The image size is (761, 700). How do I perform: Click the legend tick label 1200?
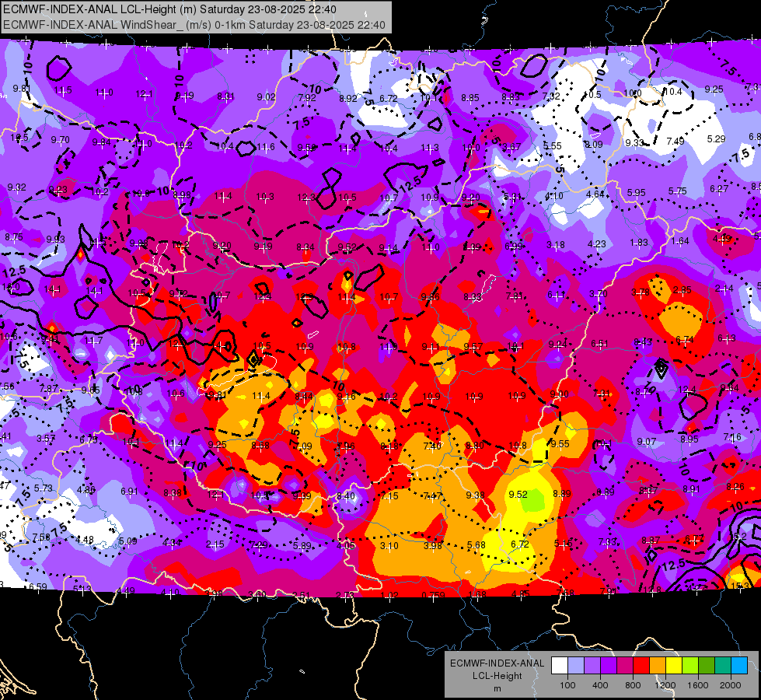(x=665, y=685)
